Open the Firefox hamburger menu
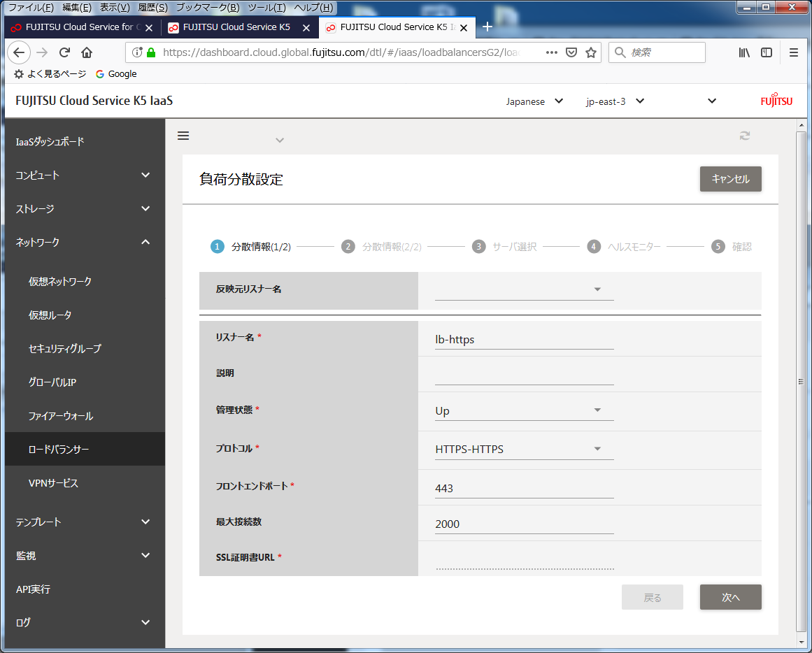The image size is (812, 653). [793, 52]
